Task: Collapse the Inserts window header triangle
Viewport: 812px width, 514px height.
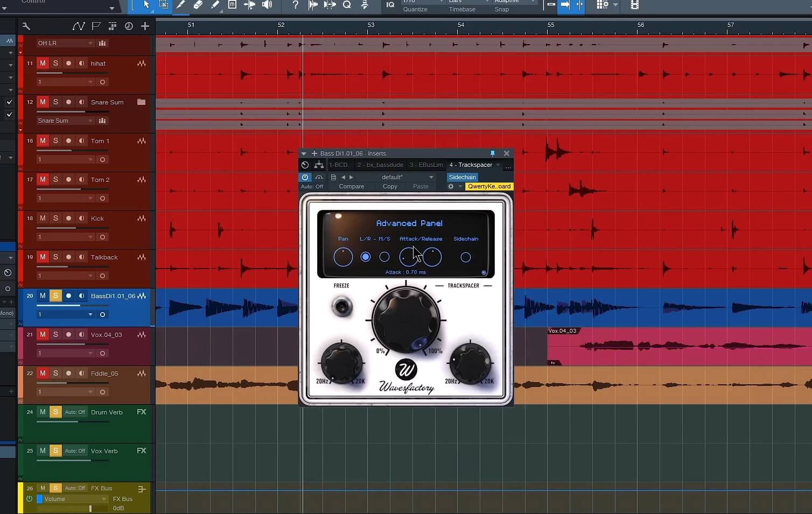Action: 304,153
